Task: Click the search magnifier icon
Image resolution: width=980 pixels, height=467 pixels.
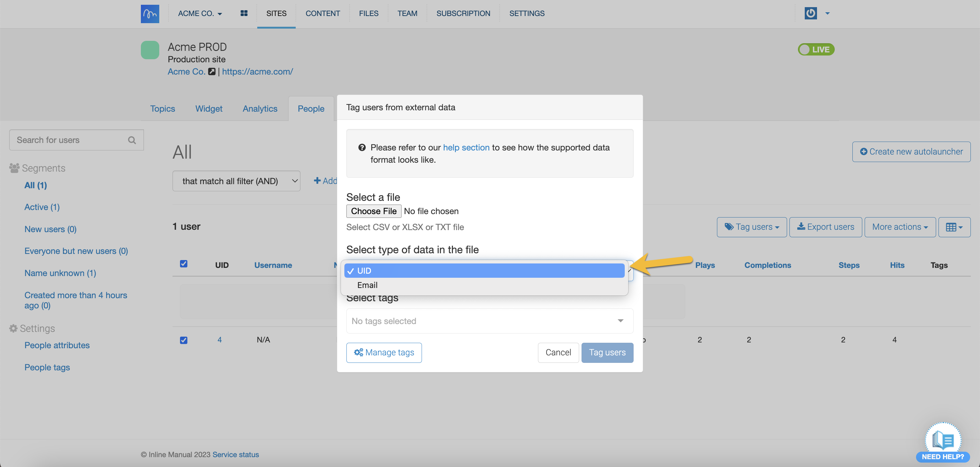Action: pos(132,140)
